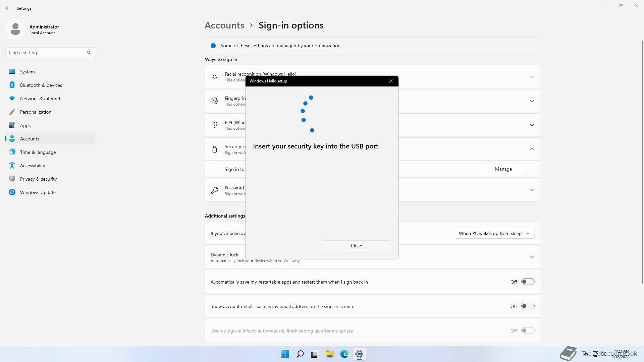Click the Accessibility figure icon
Image resolution: width=644 pixels, height=362 pixels.
click(12, 165)
